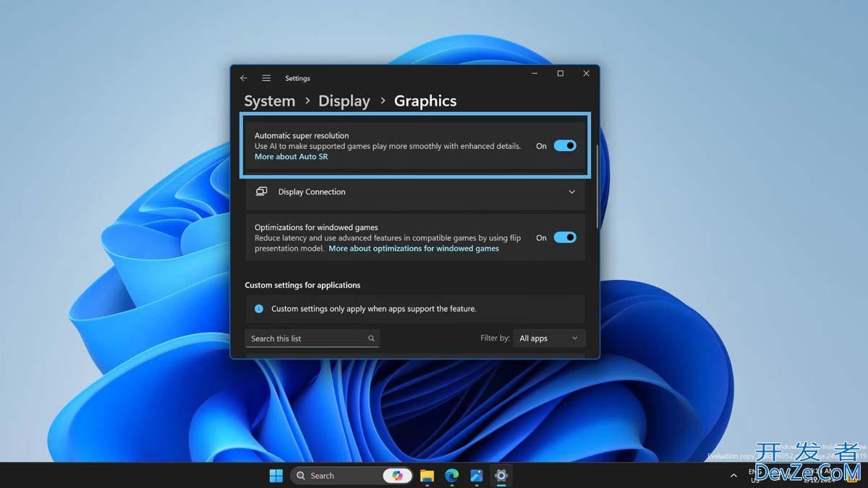Open the Settings hamburger navigation menu
The image size is (868, 488).
pyautogui.click(x=266, y=78)
